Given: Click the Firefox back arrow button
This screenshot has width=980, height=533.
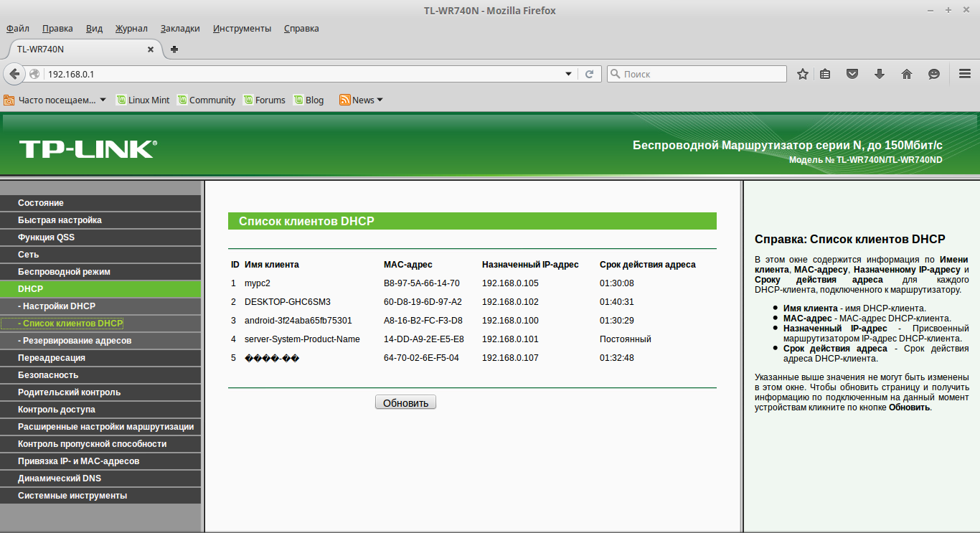Looking at the screenshot, I should tap(14, 74).
